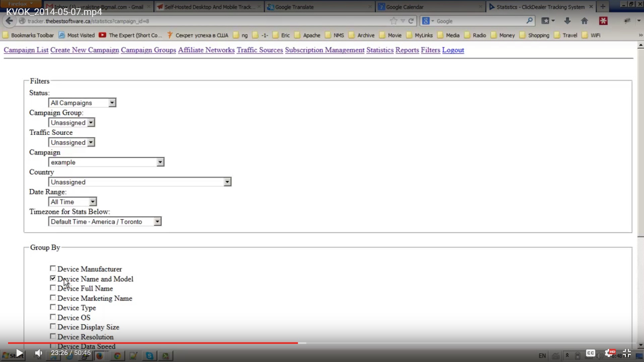Open Money bookmarks folder
The width and height of the screenshot is (644, 362).
tap(502, 35)
